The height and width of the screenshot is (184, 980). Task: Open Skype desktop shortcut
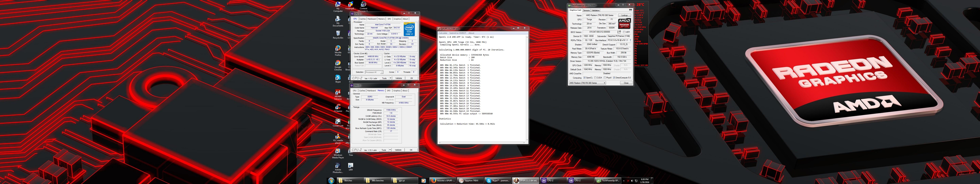tap(338, 79)
